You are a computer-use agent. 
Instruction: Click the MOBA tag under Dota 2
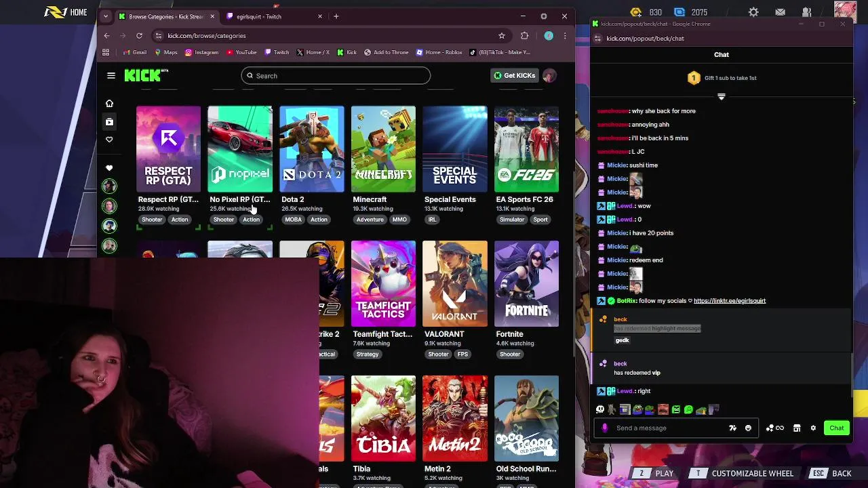pyautogui.click(x=294, y=220)
